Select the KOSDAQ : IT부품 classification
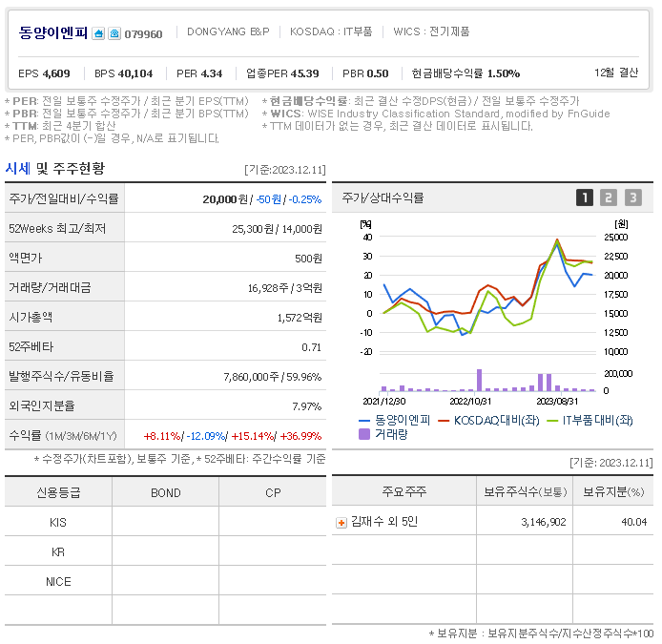Screen dimensions: 662x644 pos(331,31)
